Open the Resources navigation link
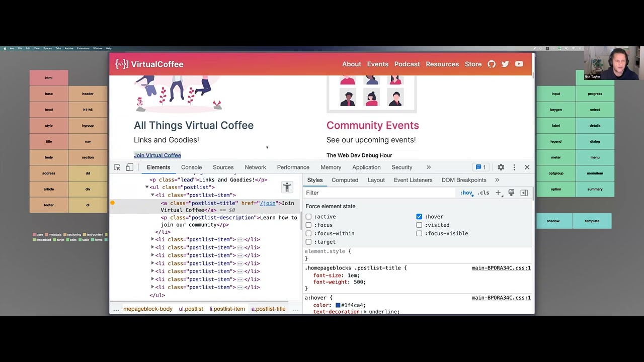 coord(442,64)
